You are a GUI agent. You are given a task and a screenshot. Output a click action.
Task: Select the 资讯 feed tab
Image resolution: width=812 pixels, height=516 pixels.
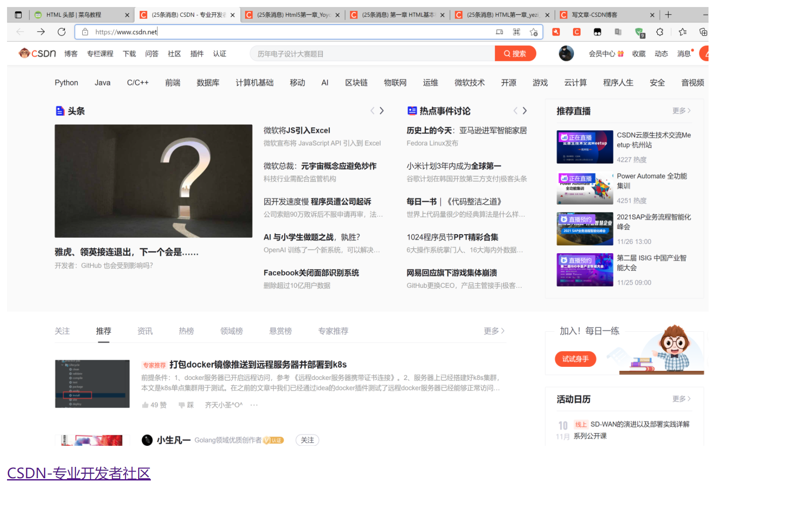tap(145, 331)
